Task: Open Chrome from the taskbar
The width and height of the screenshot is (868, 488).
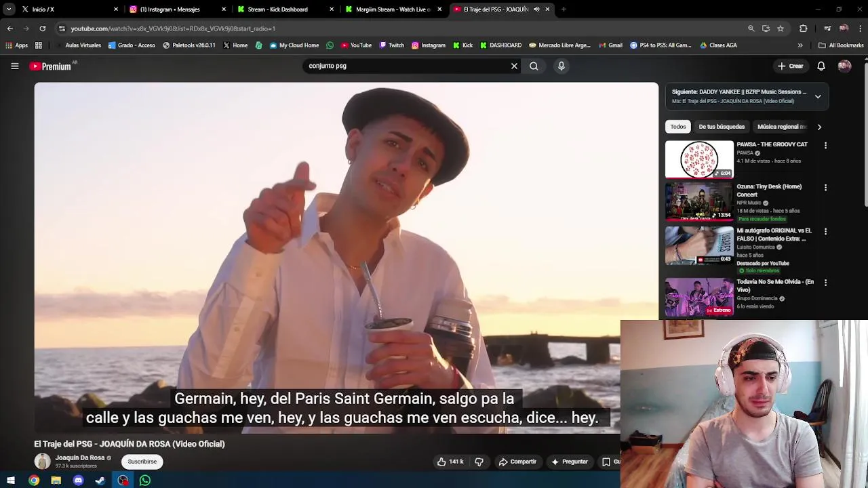Action: (x=34, y=481)
